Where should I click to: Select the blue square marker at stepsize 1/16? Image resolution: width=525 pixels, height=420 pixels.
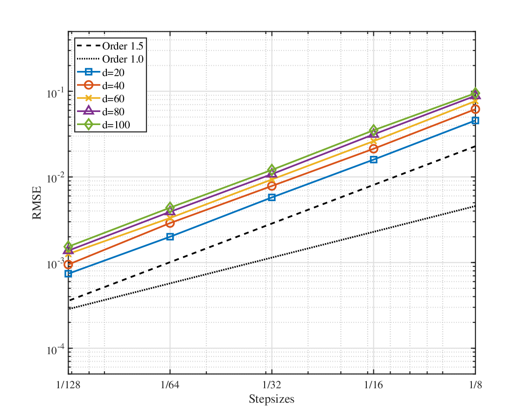374,160
